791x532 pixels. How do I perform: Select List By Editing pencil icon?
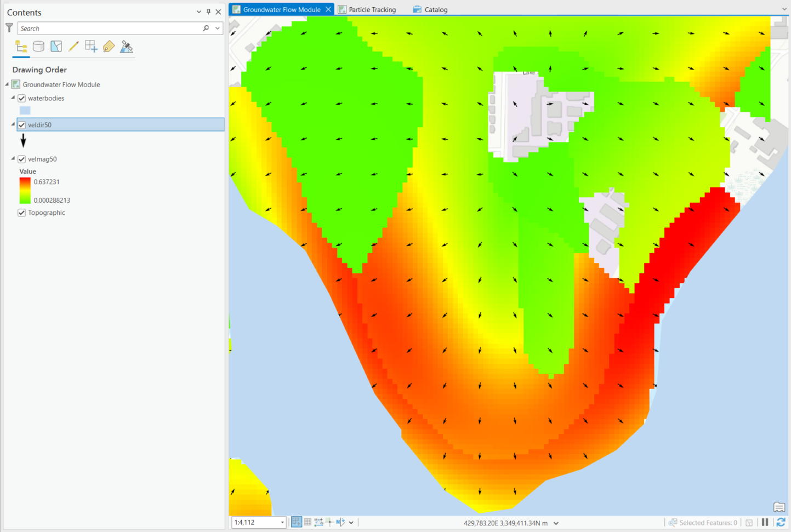(x=73, y=47)
